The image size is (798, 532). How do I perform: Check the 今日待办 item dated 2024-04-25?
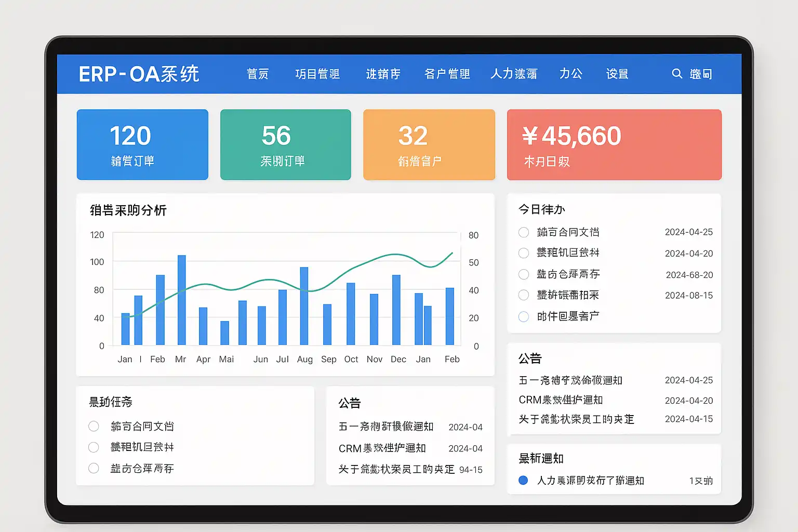[x=524, y=232]
